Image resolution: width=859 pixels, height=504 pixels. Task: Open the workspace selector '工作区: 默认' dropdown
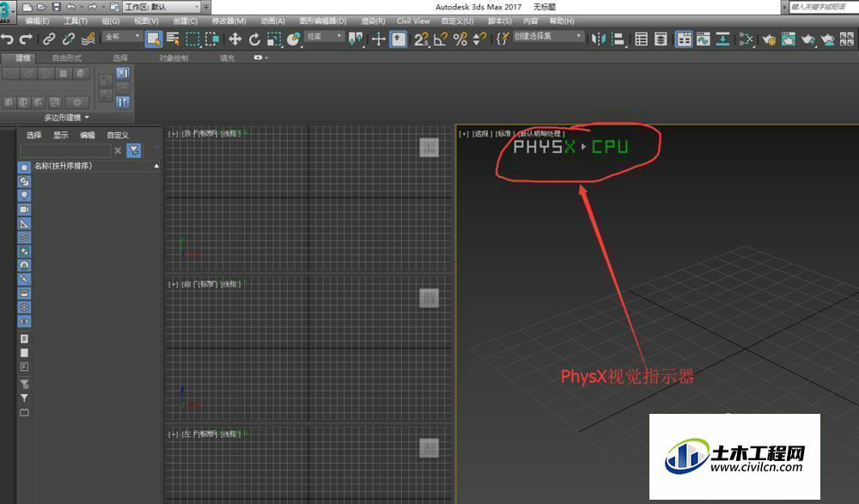point(162,7)
